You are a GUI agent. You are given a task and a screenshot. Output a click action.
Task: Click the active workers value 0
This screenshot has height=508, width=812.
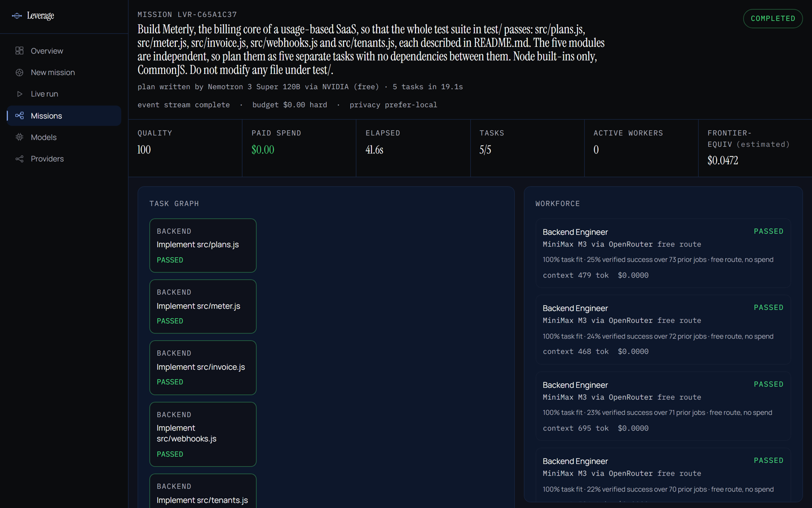click(x=596, y=150)
